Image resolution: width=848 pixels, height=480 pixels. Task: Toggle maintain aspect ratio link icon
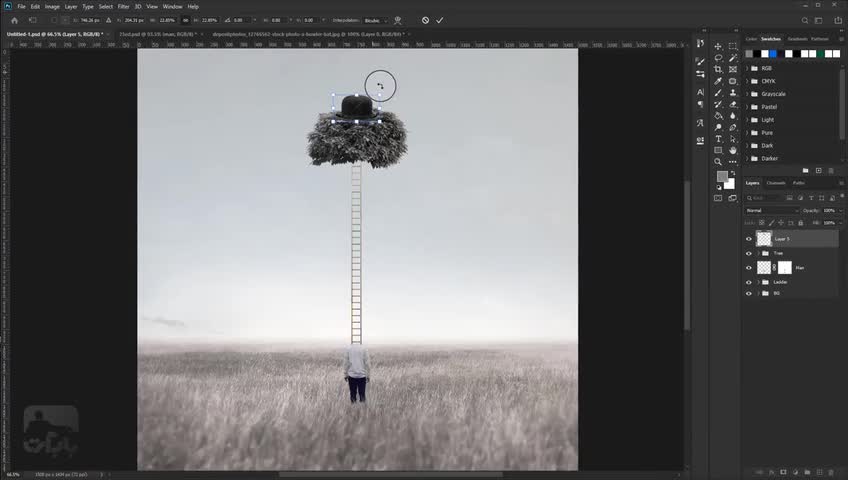186,21
